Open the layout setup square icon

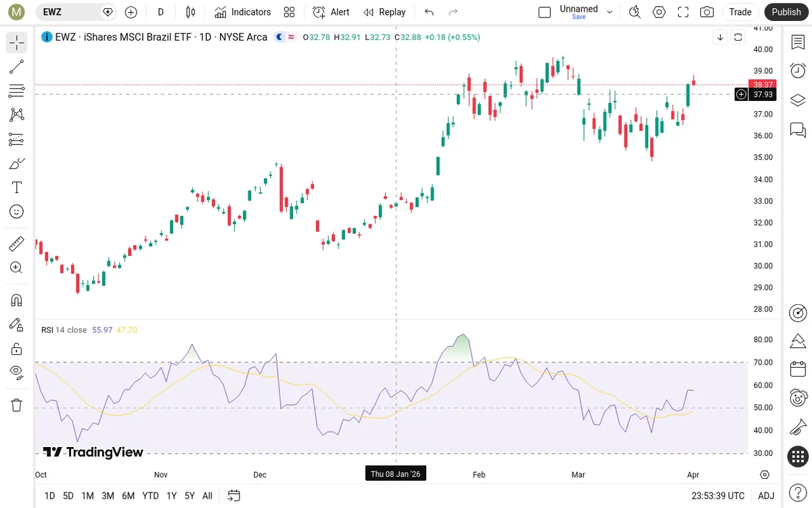point(545,12)
